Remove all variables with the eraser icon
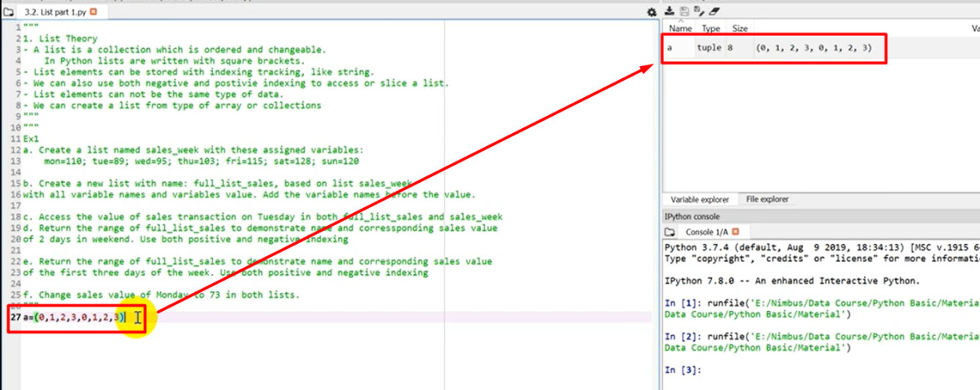Viewport: 980px width, 390px height. coord(714,11)
